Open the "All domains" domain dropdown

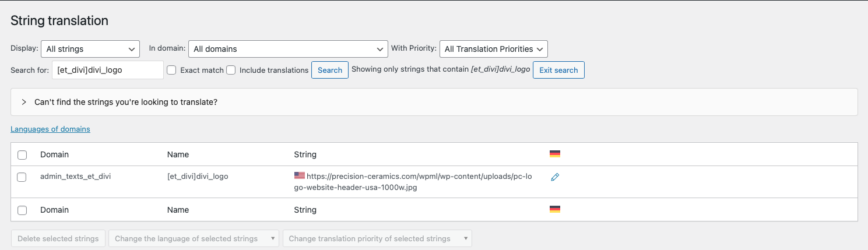pos(288,49)
